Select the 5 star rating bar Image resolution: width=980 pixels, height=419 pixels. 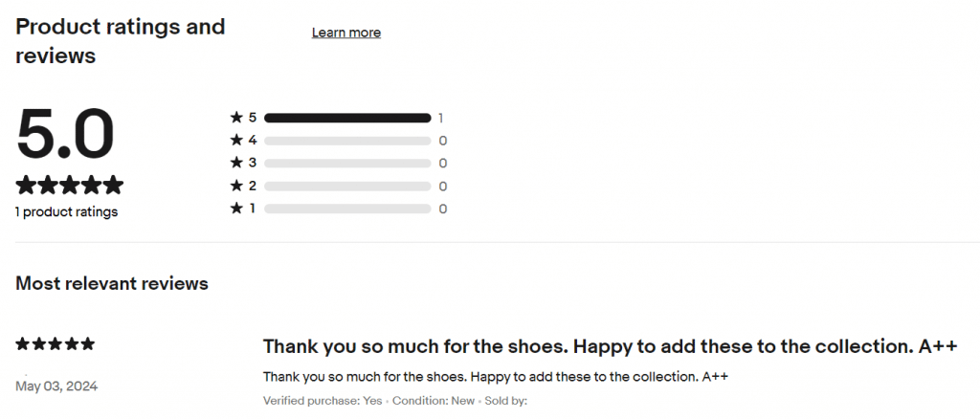pos(347,118)
